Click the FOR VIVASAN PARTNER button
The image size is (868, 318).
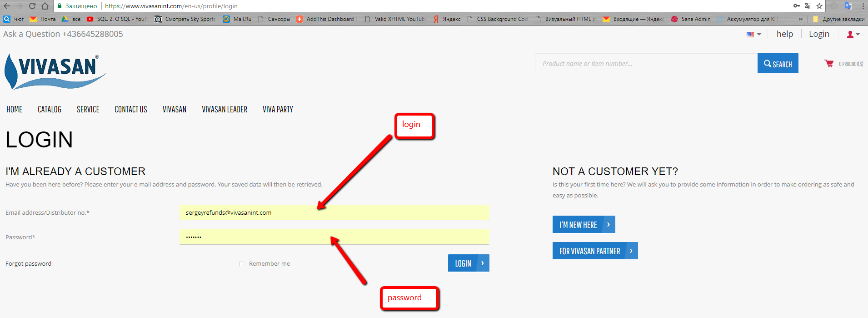pyautogui.click(x=595, y=251)
